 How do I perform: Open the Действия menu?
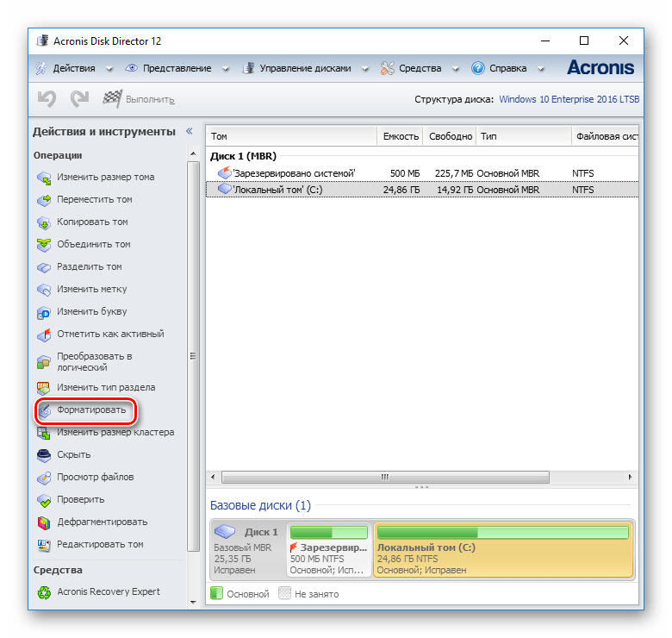[x=74, y=68]
